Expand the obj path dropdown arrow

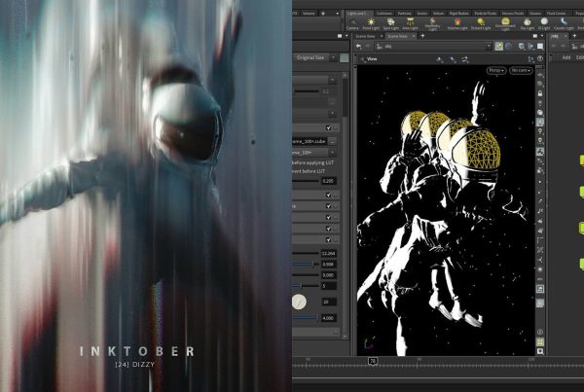tap(489, 46)
